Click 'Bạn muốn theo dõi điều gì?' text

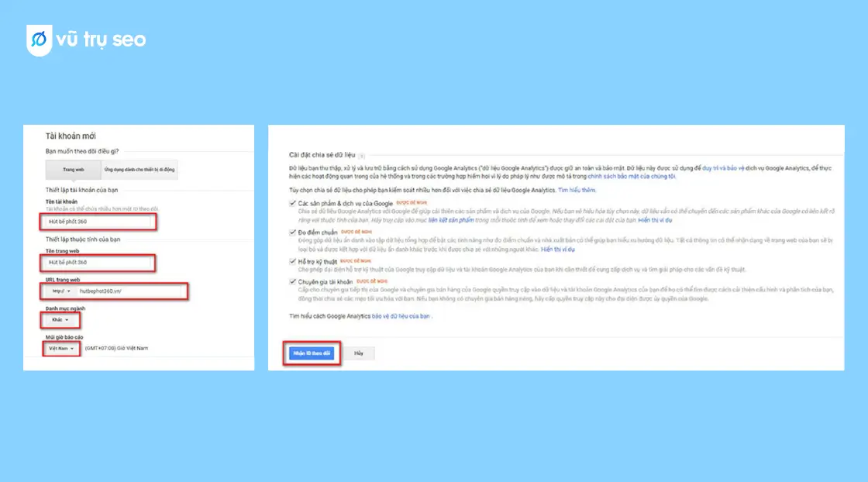pyautogui.click(x=82, y=151)
